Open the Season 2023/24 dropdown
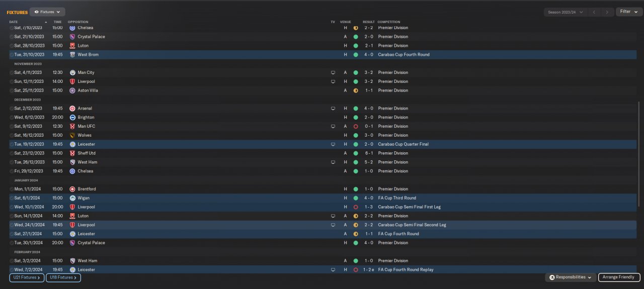The height and width of the screenshot is (289, 644). (x=566, y=12)
